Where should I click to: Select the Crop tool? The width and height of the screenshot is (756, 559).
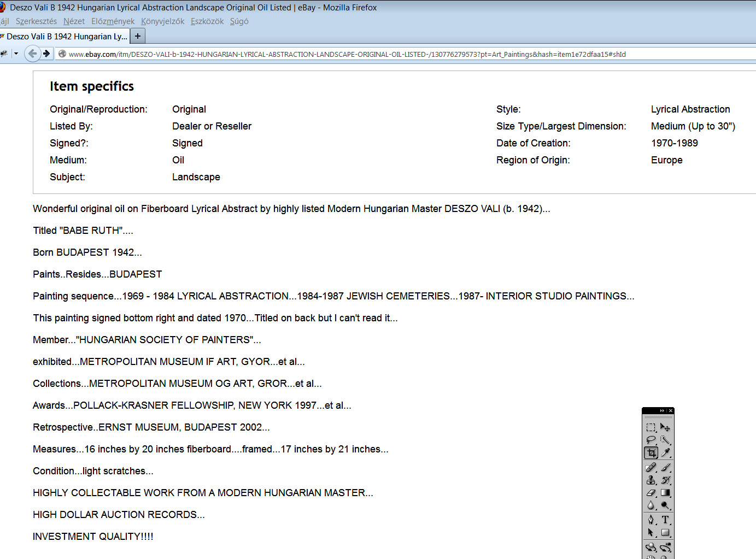[650, 452]
